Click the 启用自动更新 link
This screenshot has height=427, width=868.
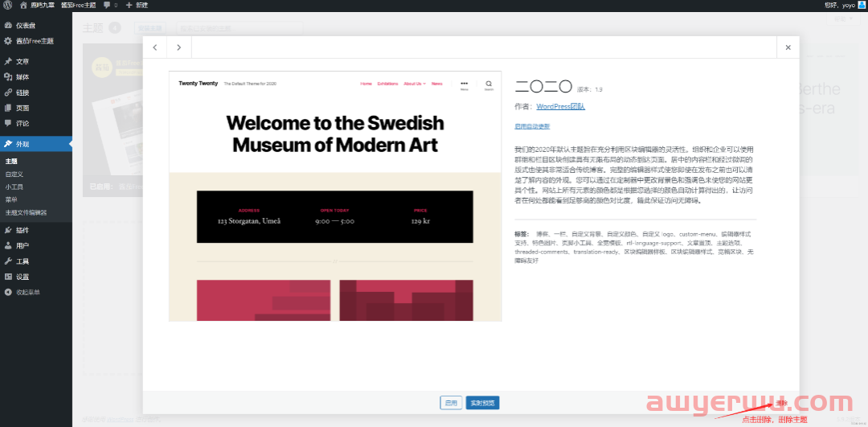pyautogui.click(x=532, y=126)
